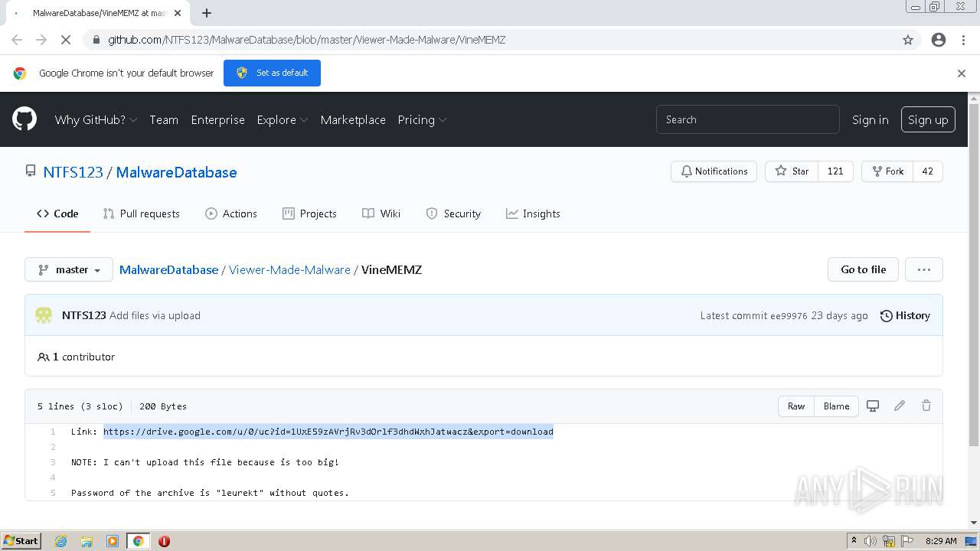The height and width of the screenshot is (551, 980).
Task: Switch to the Wiki tab
Action: [381, 214]
